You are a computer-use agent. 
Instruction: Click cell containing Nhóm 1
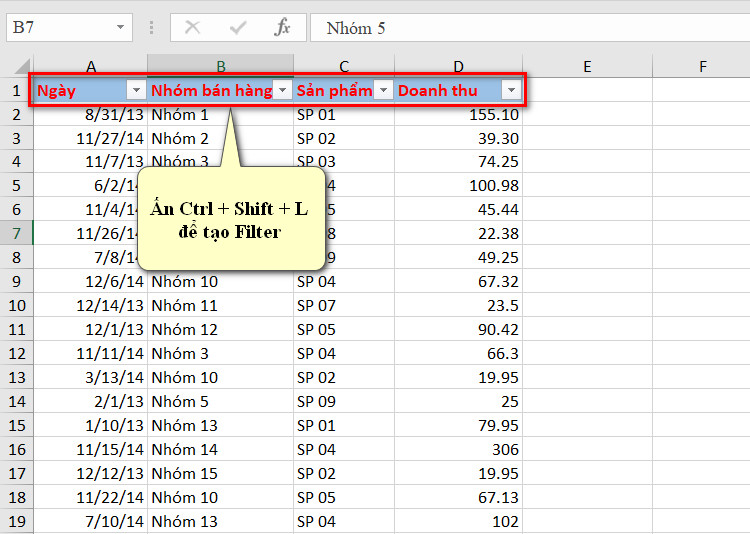221,114
